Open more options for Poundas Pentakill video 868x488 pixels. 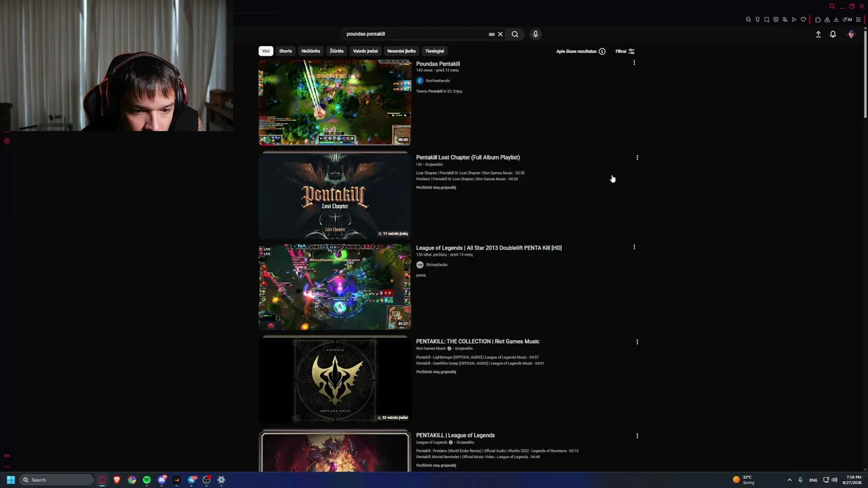click(634, 63)
